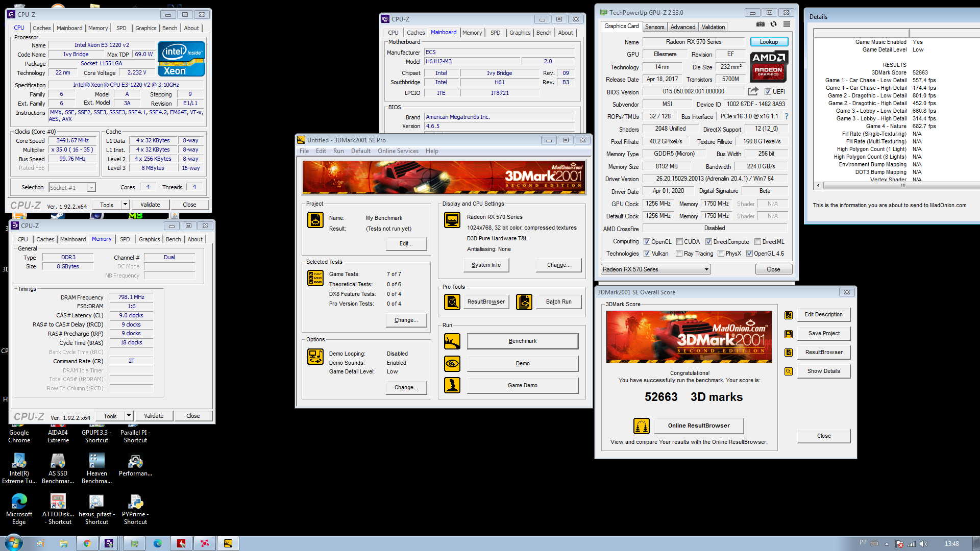Image resolution: width=980 pixels, height=551 pixels.
Task: Open the GPU-Z hamburger menu icon
Action: (787, 24)
